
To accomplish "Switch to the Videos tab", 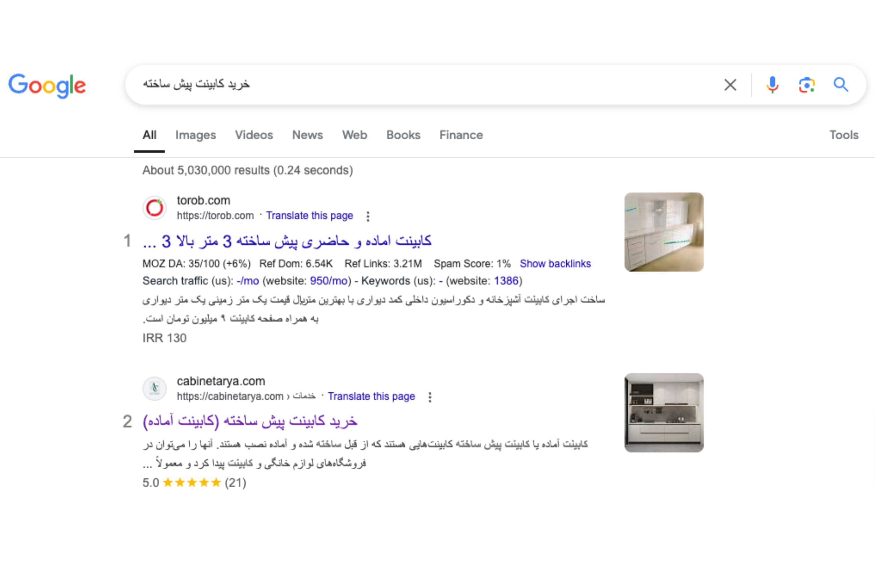I will (x=254, y=135).
